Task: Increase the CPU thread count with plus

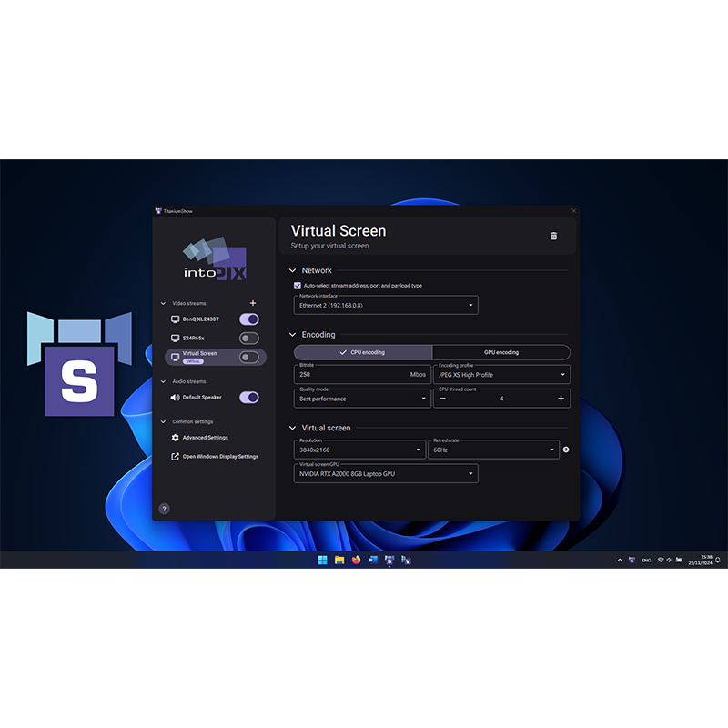Action: 561,399
